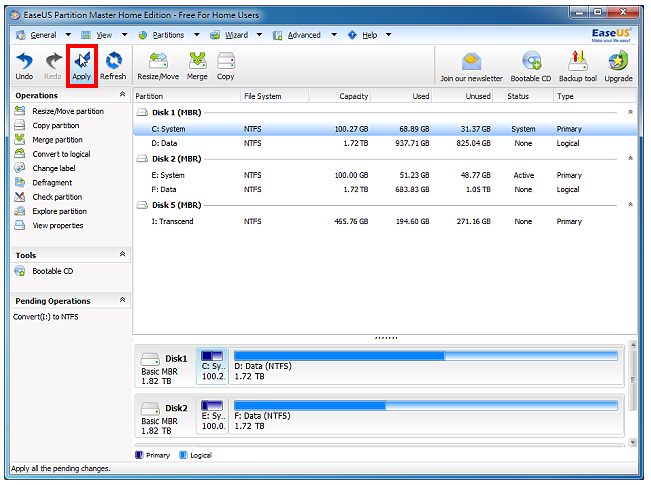The image size is (651, 485).
Task: Refresh the disk list
Action: (x=113, y=66)
